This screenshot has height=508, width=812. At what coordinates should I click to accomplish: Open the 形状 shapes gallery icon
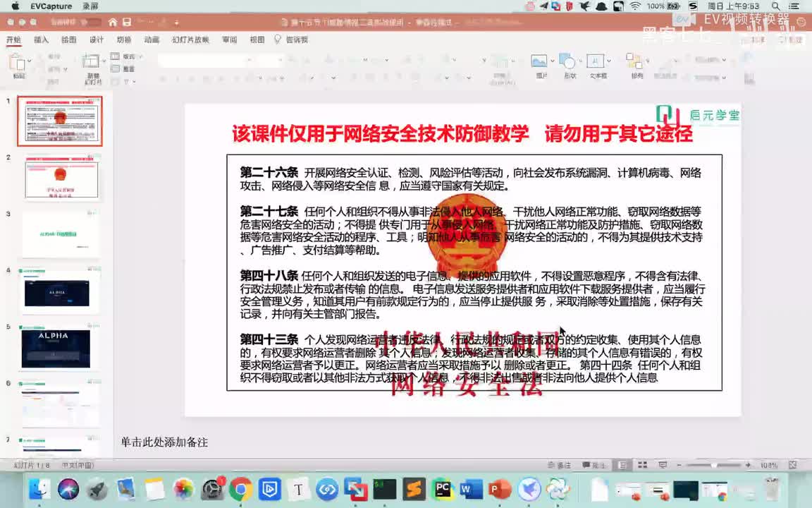[x=567, y=61]
